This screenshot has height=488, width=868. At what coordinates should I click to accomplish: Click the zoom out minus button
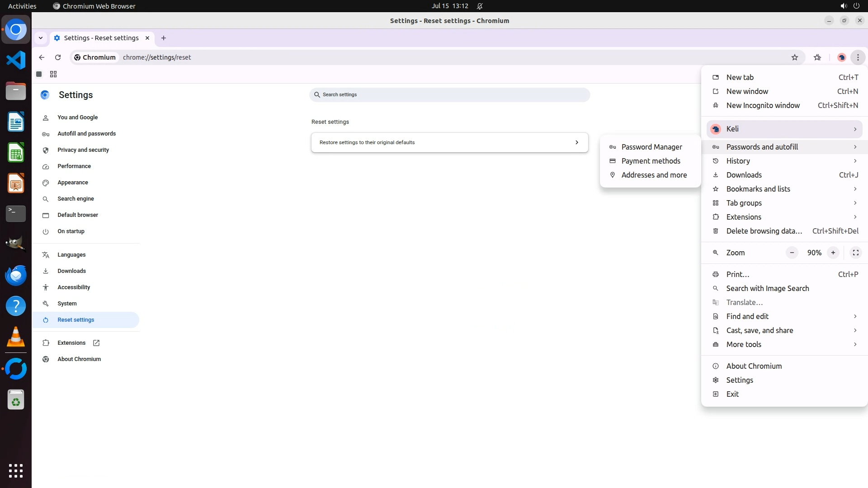click(x=792, y=253)
